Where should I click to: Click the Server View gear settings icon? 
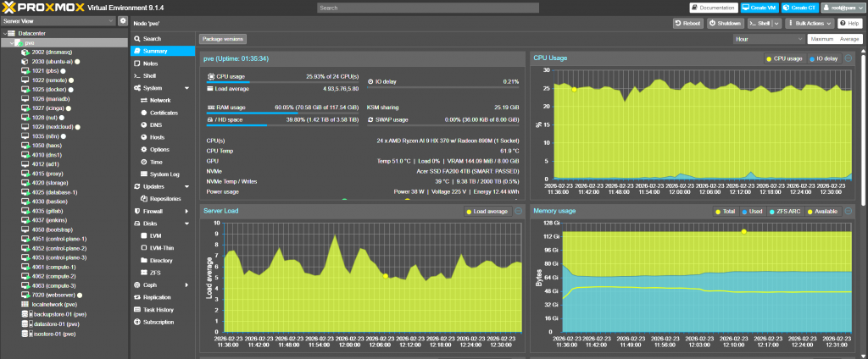pyautogui.click(x=123, y=20)
